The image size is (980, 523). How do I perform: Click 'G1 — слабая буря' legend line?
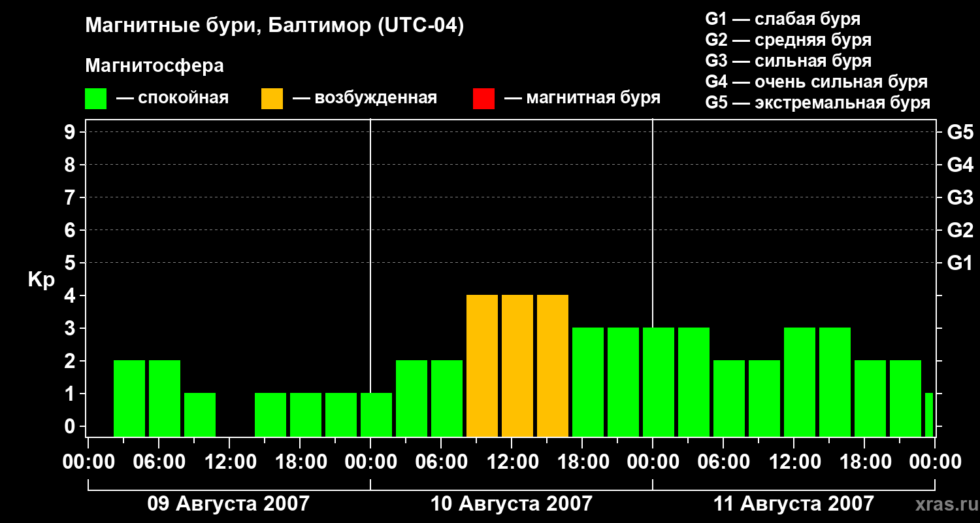pyautogui.click(x=783, y=19)
